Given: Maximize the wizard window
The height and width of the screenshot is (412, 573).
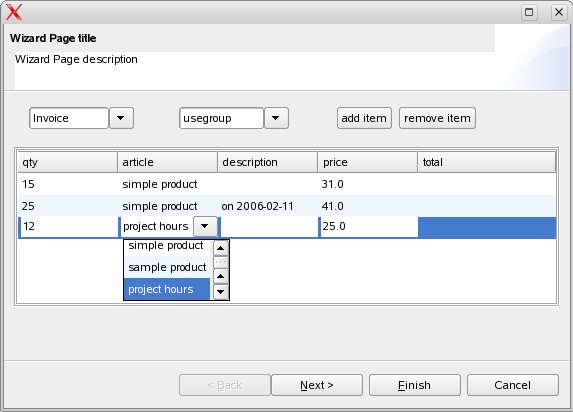Looking at the screenshot, I should pyautogui.click(x=529, y=12).
